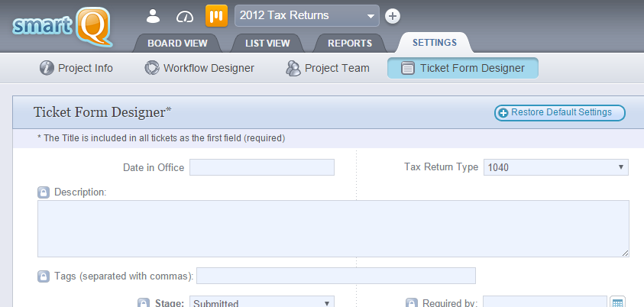The width and height of the screenshot is (644, 307).
Task: Open the dashboard gauge icon
Action: pos(185,15)
